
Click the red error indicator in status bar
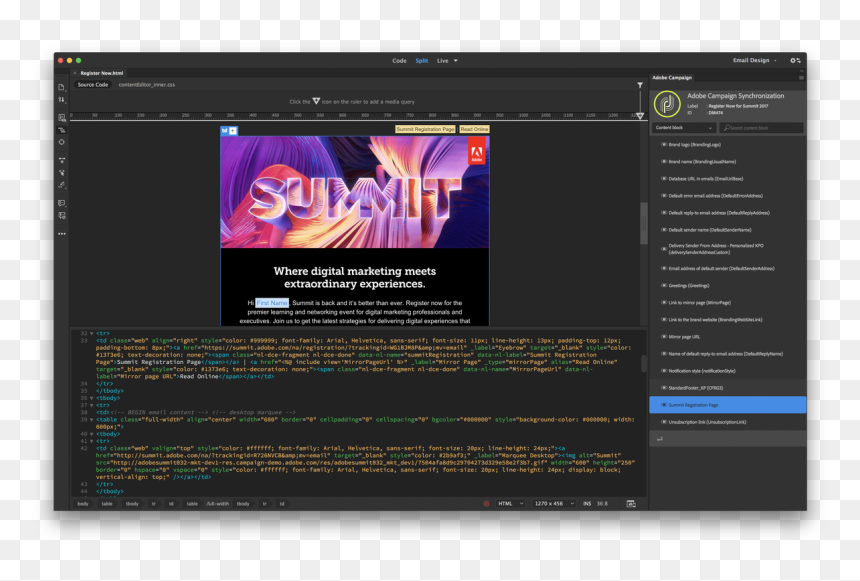point(486,504)
